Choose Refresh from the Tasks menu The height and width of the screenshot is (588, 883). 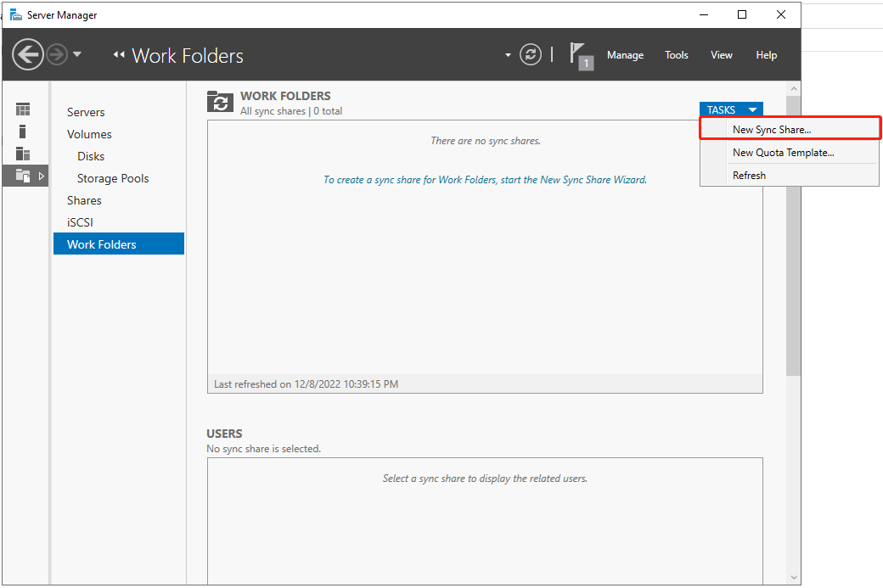[x=790, y=175]
